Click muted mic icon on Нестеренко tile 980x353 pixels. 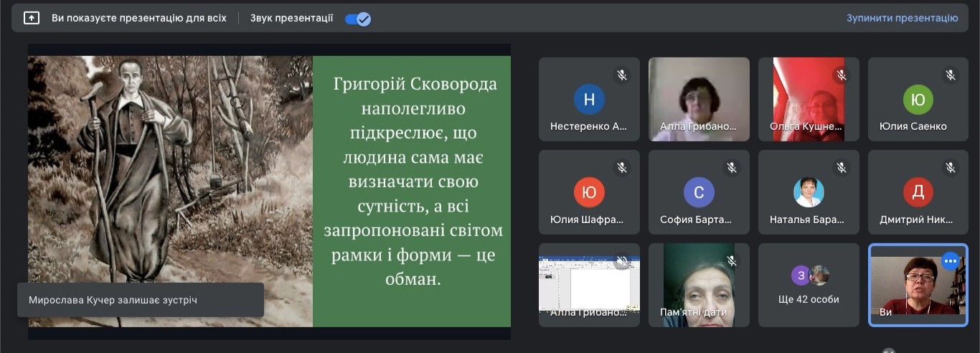[622, 75]
